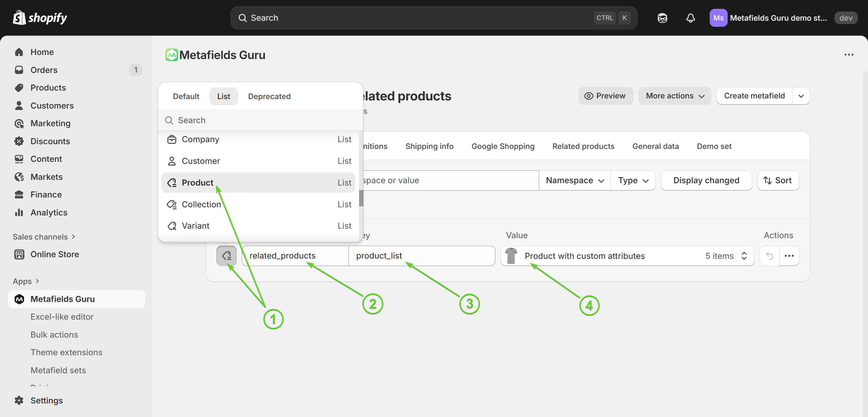Select the Google Shopping tab
Viewport: 868px width, 417px height.
(x=503, y=146)
